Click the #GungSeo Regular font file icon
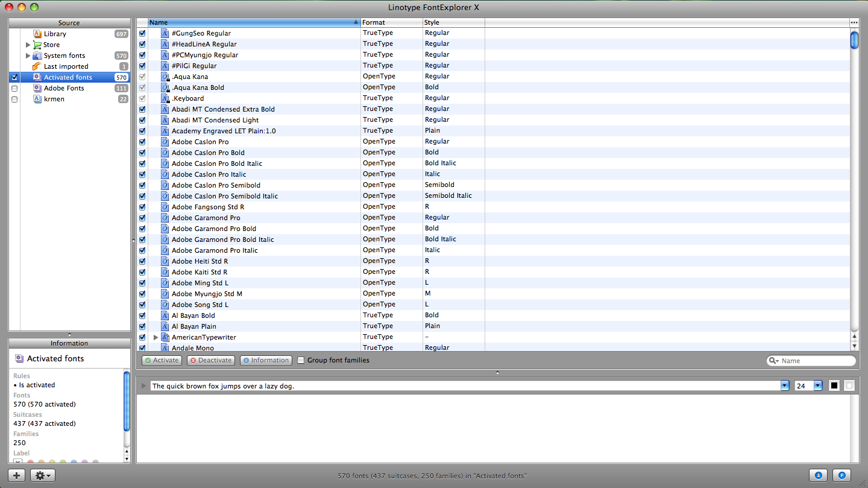The height and width of the screenshot is (488, 868). point(165,33)
